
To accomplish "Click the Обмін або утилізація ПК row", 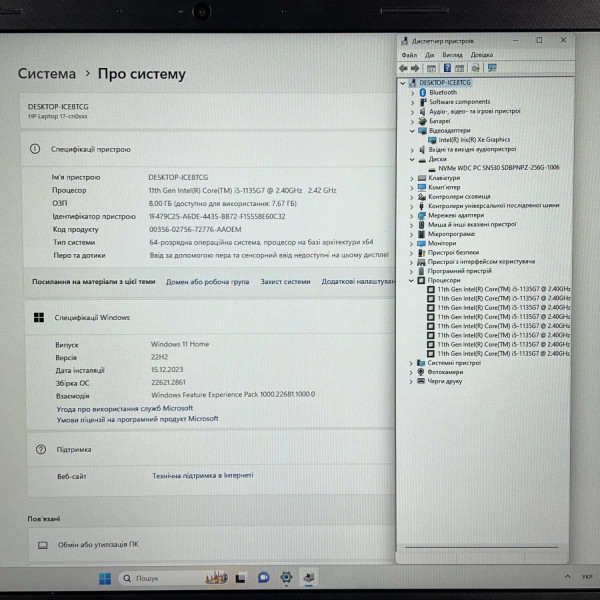I will click(x=212, y=545).
